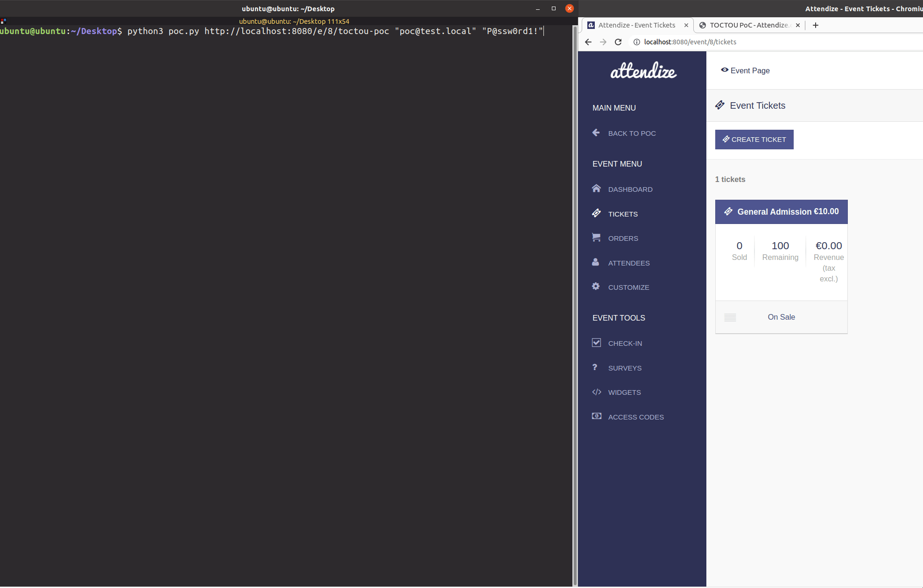
Task: Click the browser back arrow
Action: pyautogui.click(x=588, y=42)
